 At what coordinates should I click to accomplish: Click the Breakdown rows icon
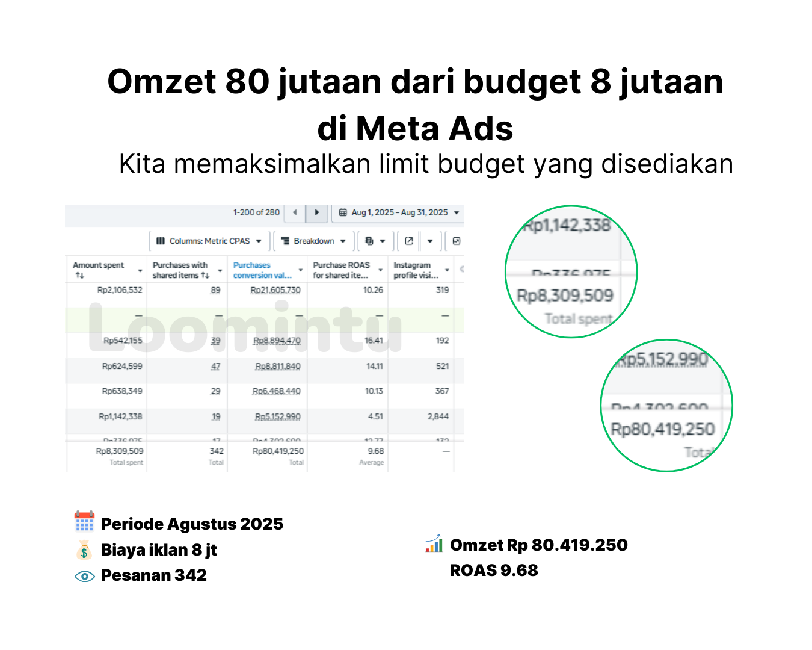285,241
